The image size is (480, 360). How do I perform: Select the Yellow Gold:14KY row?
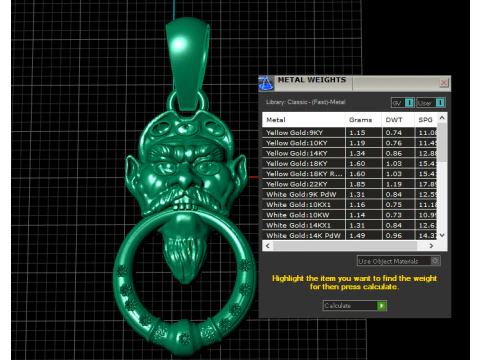click(x=349, y=153)
